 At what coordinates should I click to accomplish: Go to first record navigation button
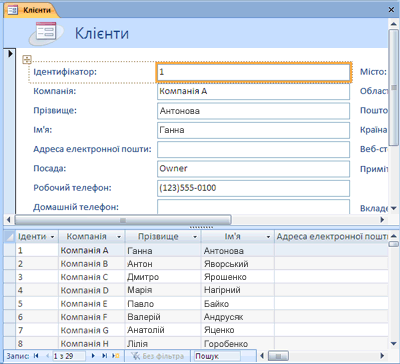tap(36, 356)
